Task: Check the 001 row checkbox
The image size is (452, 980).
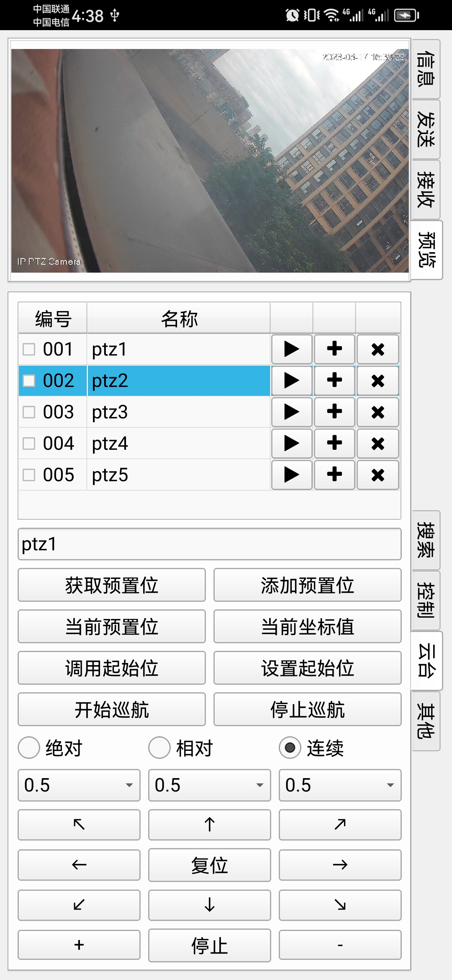Action: (x=29, y=349)
